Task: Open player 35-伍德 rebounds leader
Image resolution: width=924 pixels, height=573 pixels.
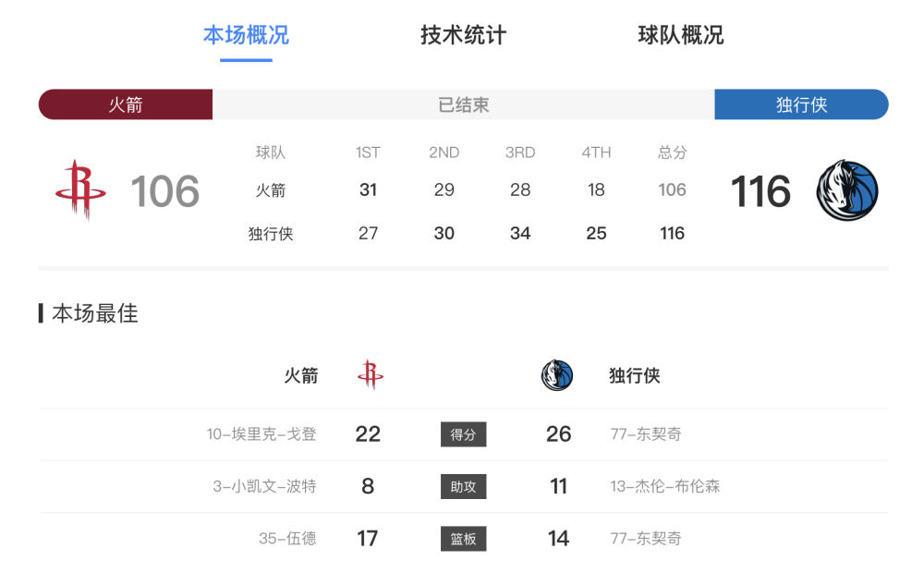Action: (287, 539)
